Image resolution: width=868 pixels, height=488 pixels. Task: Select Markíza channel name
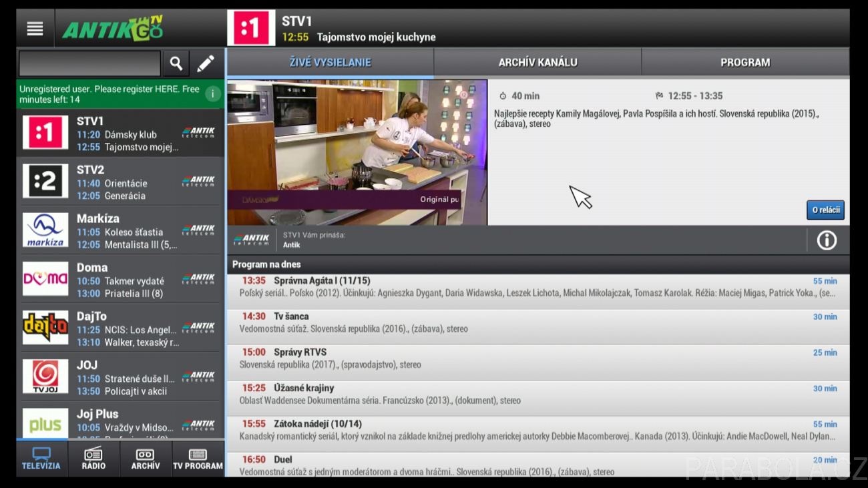click(98, 218)
